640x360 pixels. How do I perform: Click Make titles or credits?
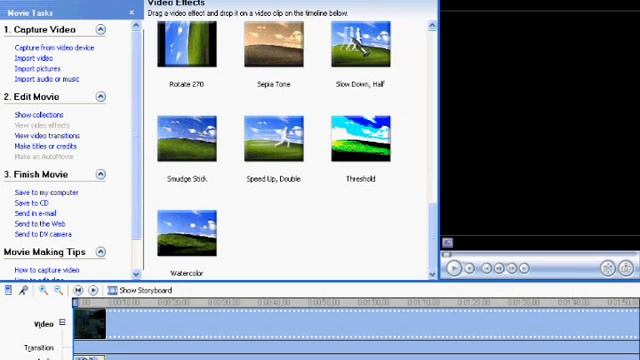[x=46, y=146]
